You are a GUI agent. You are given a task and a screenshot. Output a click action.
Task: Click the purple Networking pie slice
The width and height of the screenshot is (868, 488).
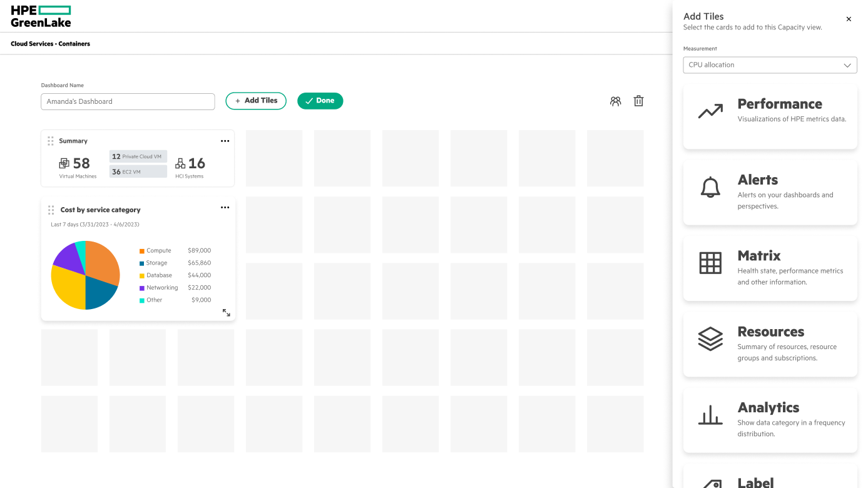coord(68,258)
